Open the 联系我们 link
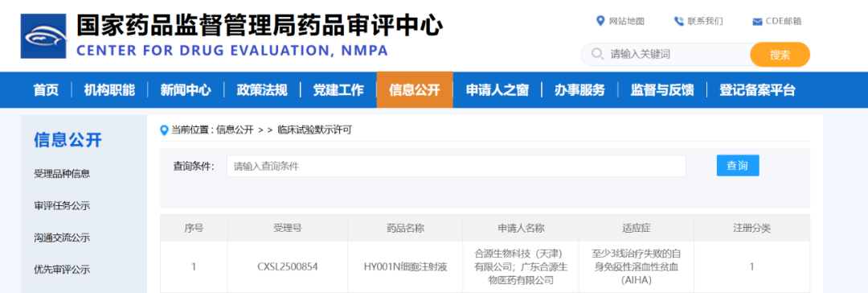The width and height of the screenshot is (868, 293). pyautogui.click(x=706, y=21)
